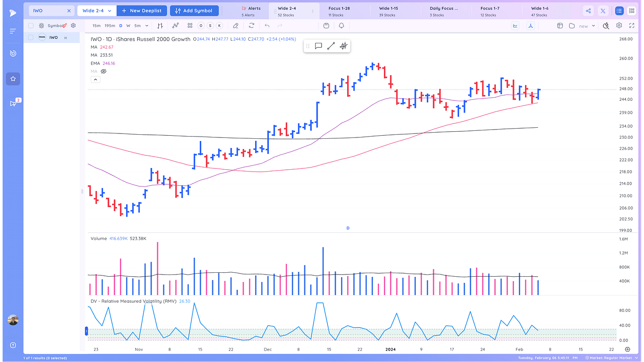The height and width of the screenshot is (362, 644).
Task: Open settings gear right of Symbol header
Action: pyautogui.click(x=73, y=26)
